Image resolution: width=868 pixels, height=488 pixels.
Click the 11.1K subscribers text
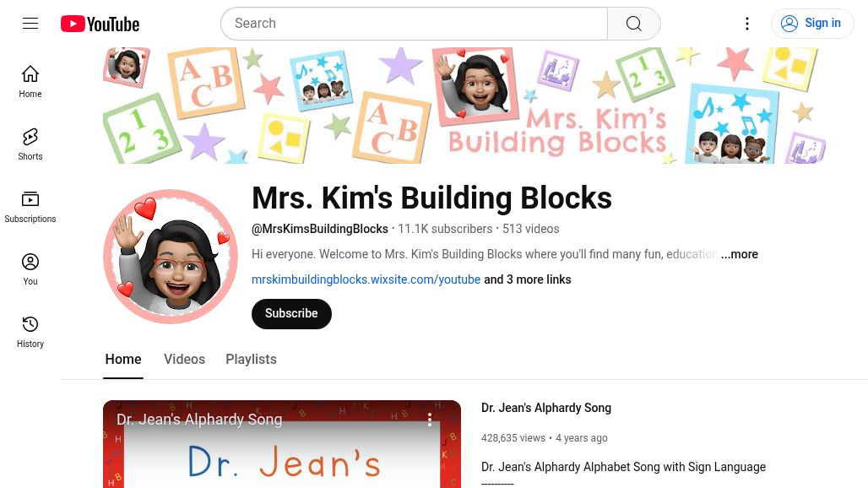[x=445, y=229]
